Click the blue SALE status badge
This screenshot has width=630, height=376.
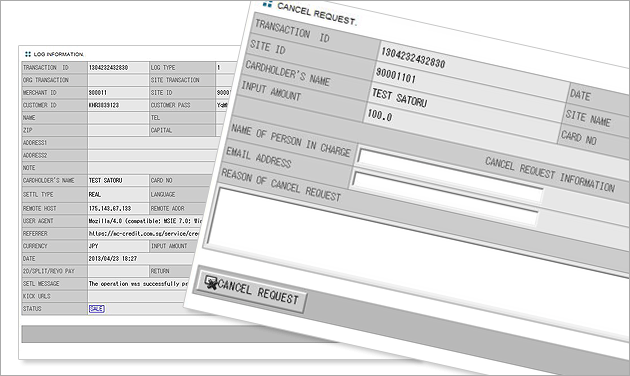pyautogui.click(x=96, y=309)
